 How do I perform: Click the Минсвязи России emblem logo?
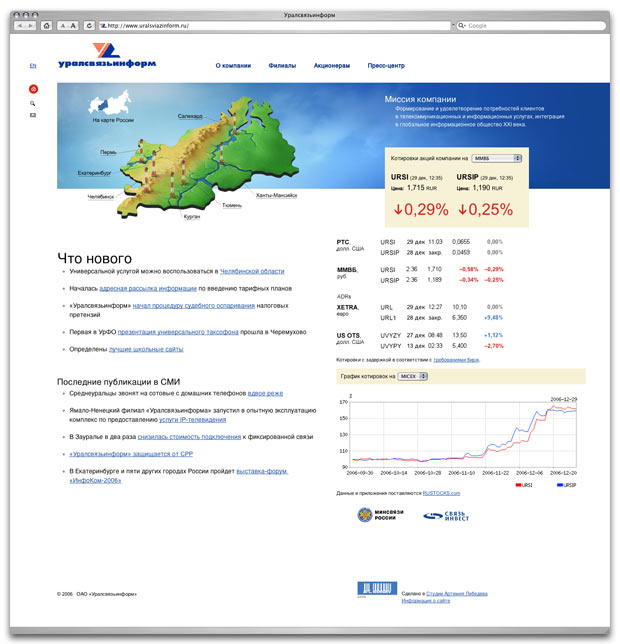click(x=379, y=516)
